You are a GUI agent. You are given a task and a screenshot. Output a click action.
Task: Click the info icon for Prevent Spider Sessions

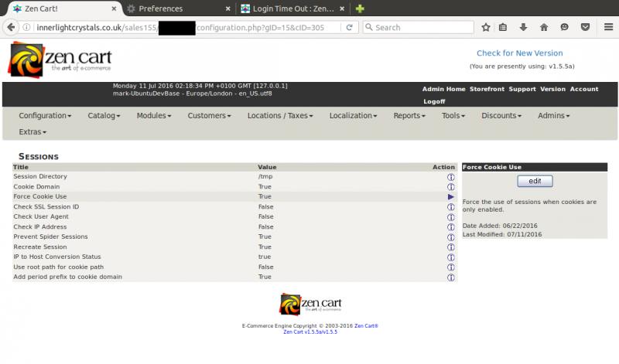(x=450, y=237)
